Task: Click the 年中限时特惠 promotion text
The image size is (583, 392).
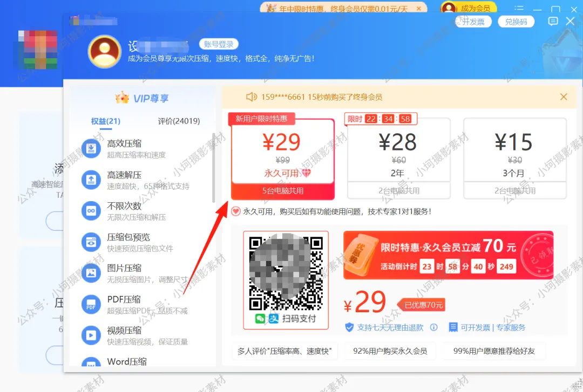Action: pyautogui.click(x=343, y=9)
